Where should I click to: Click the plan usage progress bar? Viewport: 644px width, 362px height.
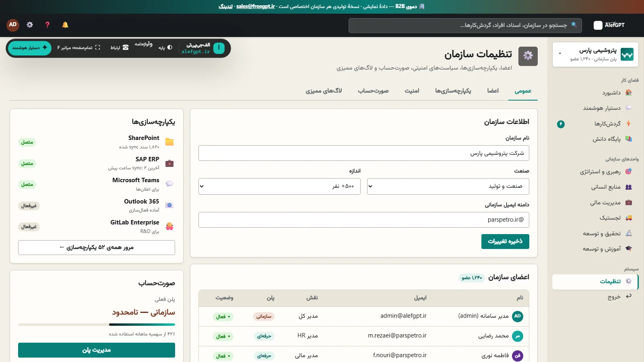[x=97, y=325]
